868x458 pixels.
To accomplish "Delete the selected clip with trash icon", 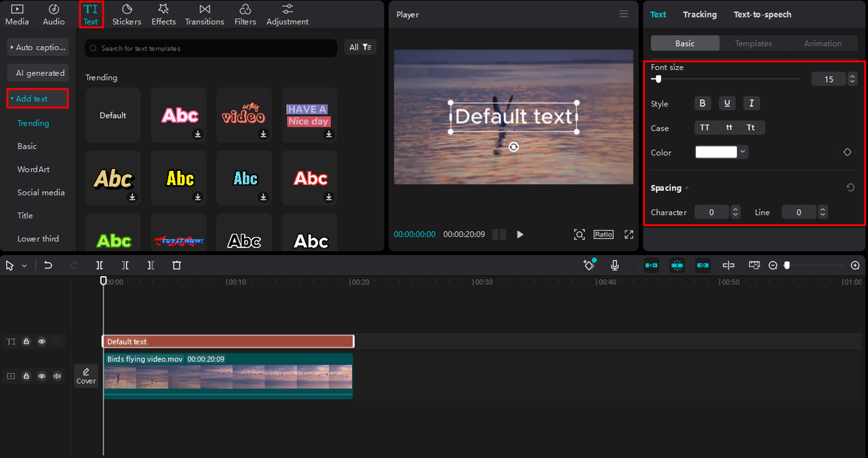I will point(176,265).
